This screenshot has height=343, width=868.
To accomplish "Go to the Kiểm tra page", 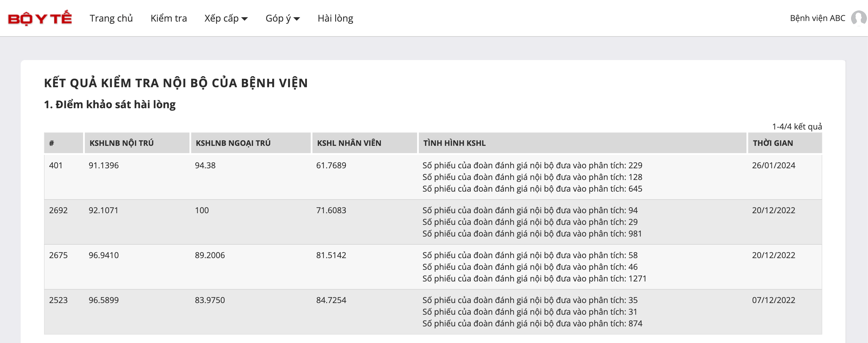I will point(168,18).
